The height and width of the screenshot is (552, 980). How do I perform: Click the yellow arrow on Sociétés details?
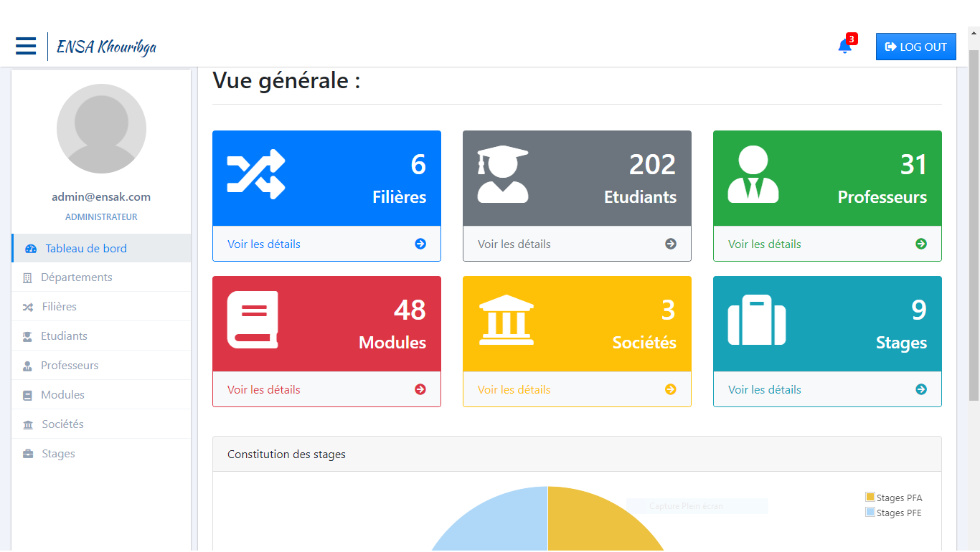671,389
